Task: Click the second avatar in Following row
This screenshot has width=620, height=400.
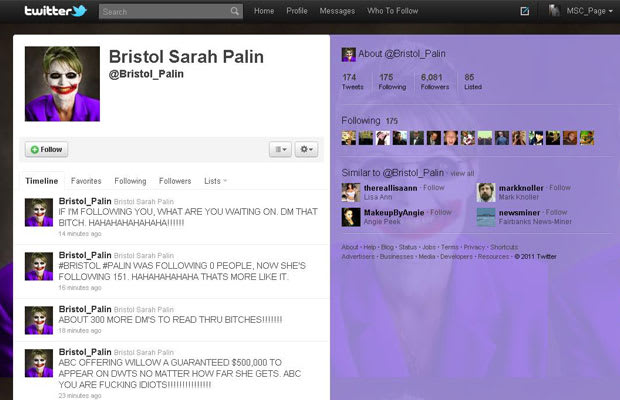Action: [x=366, y=138]
